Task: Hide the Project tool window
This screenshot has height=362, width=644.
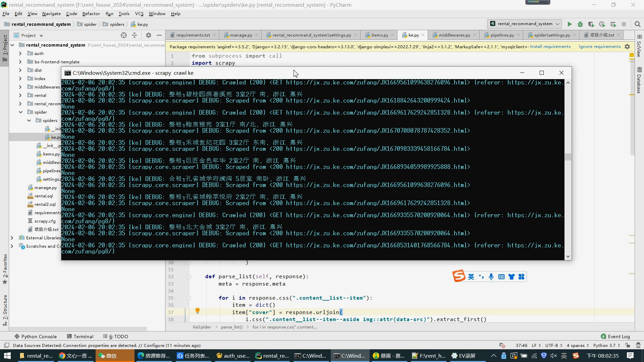Action: coord(159,35)
